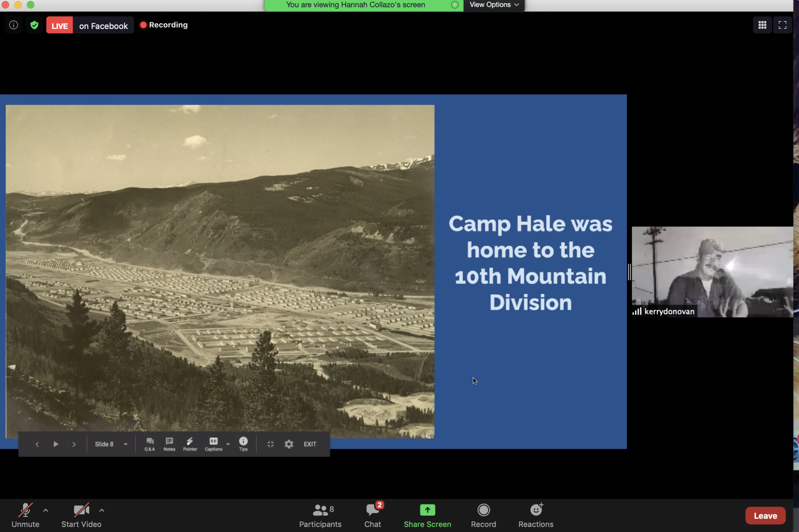Open presentation settings gear
Screen dimensions: 799x532
[x=289, y=444]
